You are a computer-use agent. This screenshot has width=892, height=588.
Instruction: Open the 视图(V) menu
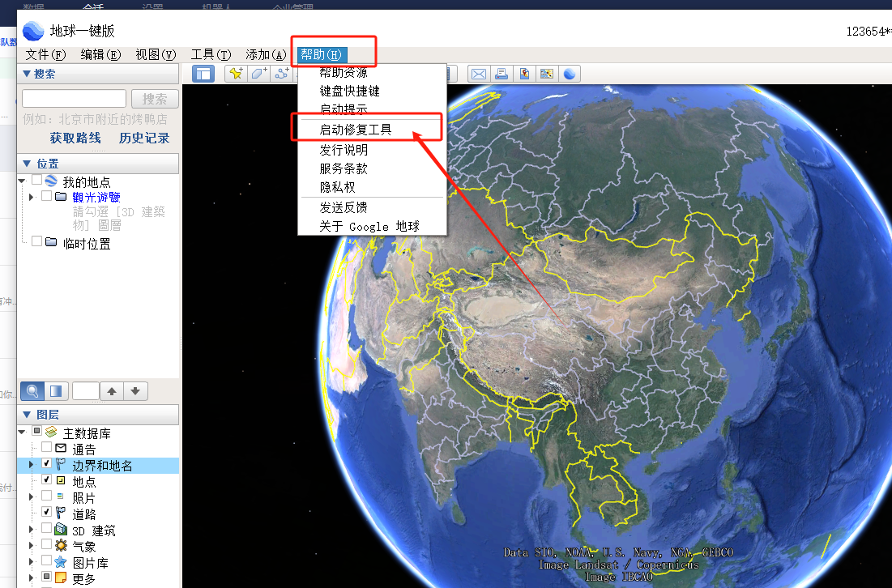[156, 54]
